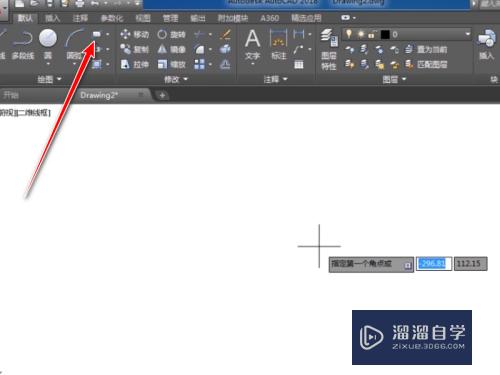Select the Linear dimension icon
The height and width of the screenshot is (375, 500).
click(298, 34)
